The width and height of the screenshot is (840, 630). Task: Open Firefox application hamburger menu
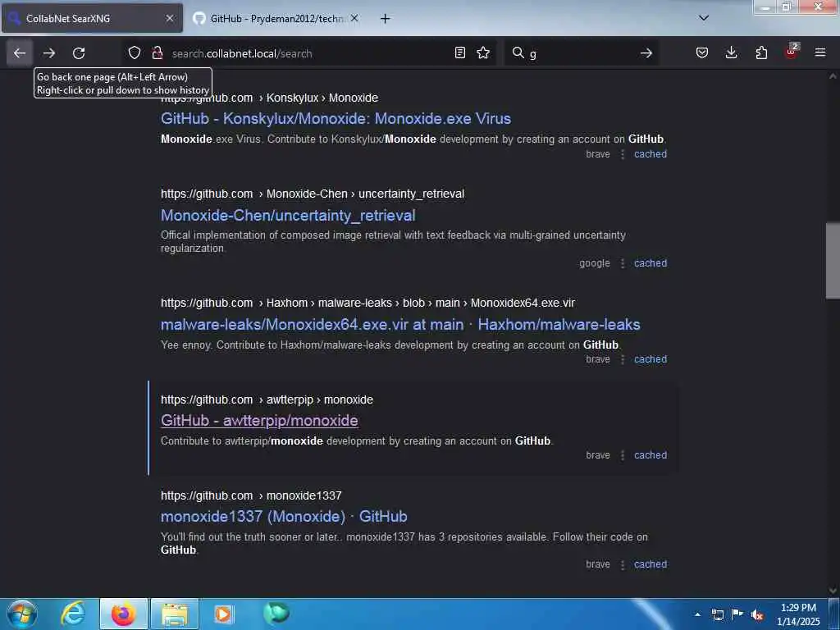coord(820,52)
